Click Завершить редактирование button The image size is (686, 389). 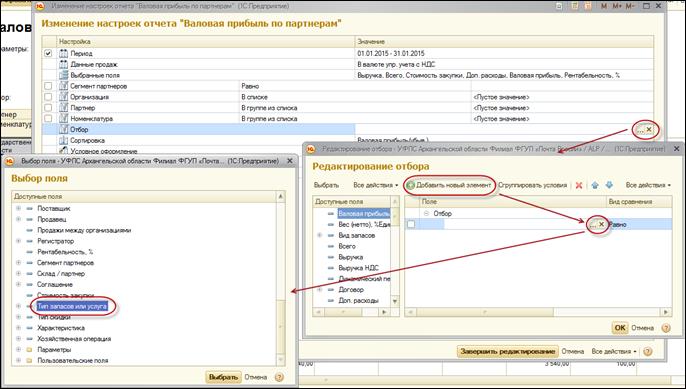point(508,351)
